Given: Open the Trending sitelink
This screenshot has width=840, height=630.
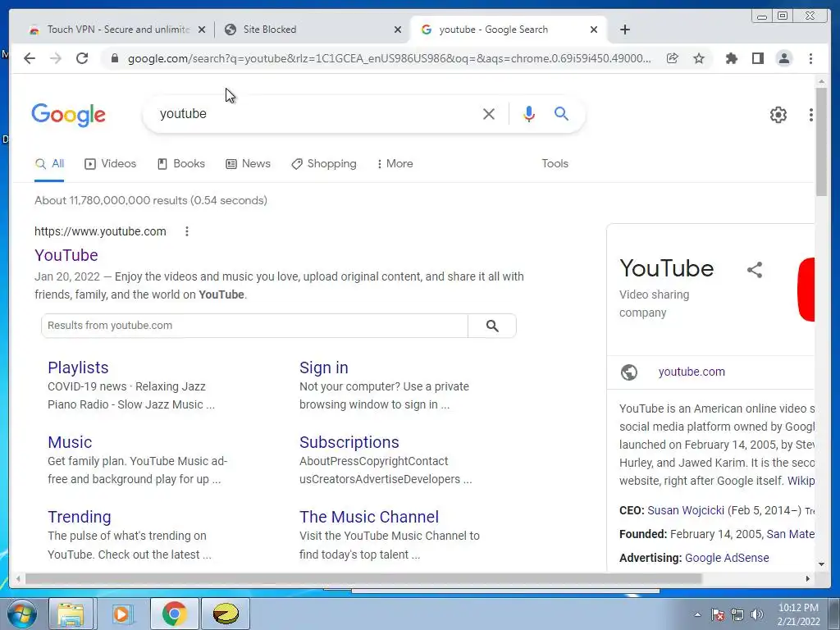Looking at the screenshot, I should [80, 517].
